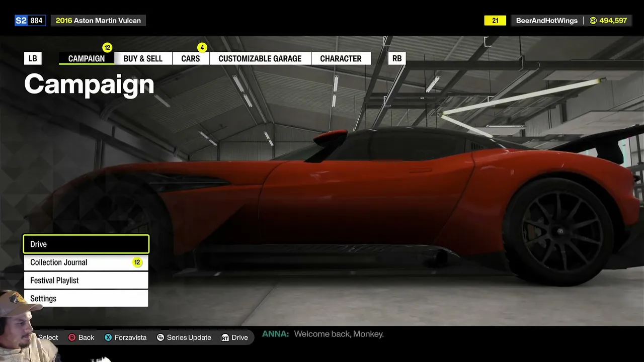Click the BeerAndHotWings gamertag
Viewport: 644px width, 362px height.
547,21
